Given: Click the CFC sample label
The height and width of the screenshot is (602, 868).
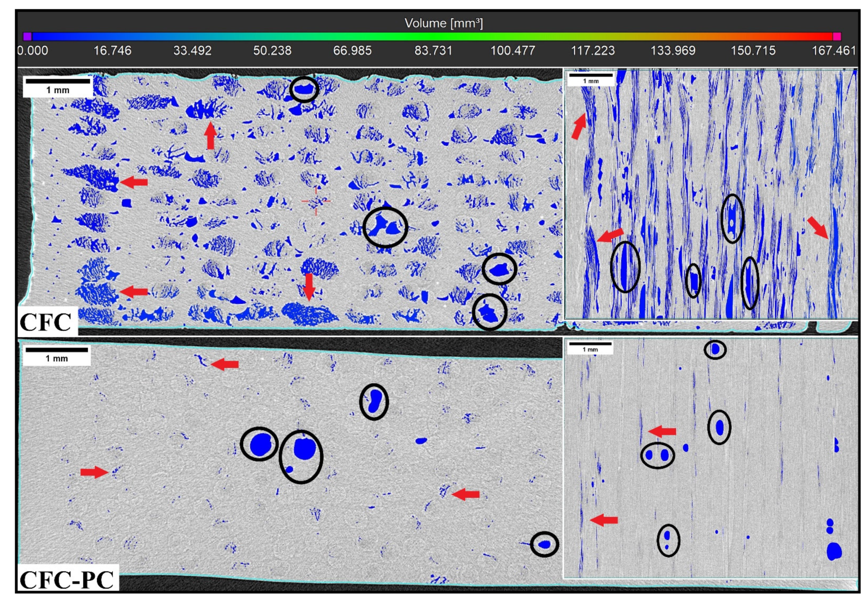Looking at the screenshot, I should (x=45, y=322).
